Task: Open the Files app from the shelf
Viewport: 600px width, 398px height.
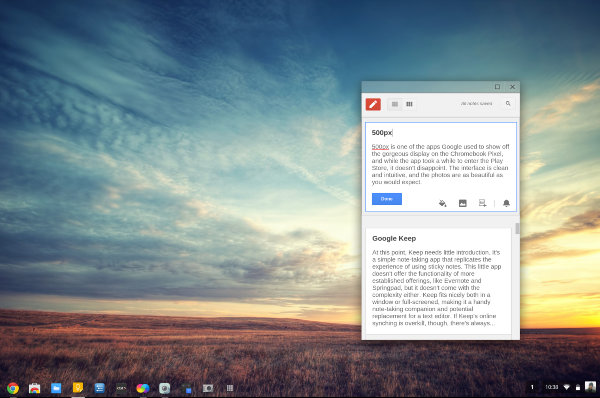Action: pyautogui.click(x=56, y=388)
